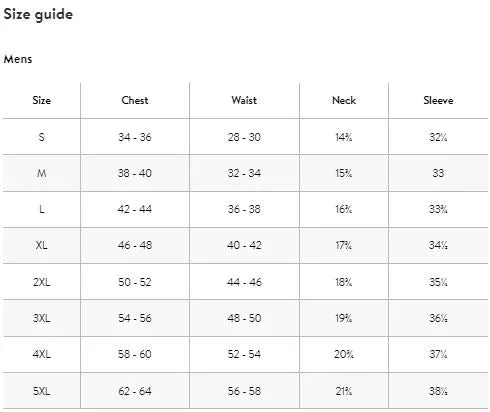Screen dimensions: 490x412
Task: Click waist value 48 - 50
Action: pyautogui.click(x=244, y=318)
